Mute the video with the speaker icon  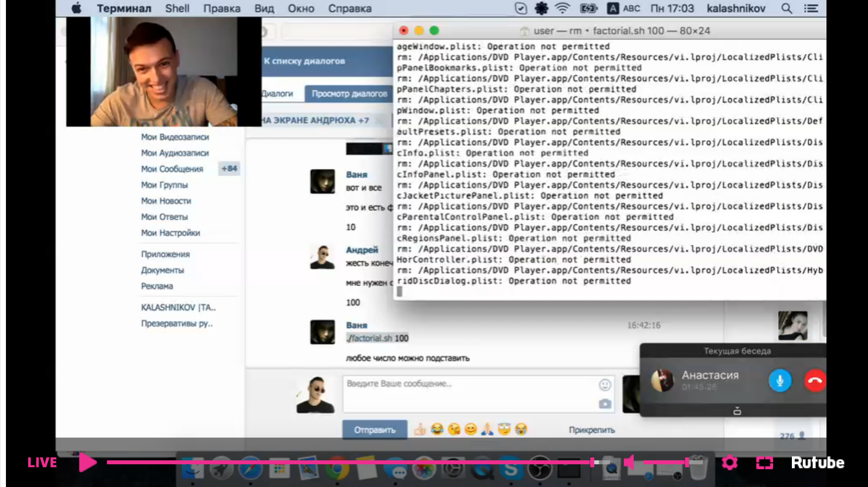pyautogui.click(x=629, y=462)
